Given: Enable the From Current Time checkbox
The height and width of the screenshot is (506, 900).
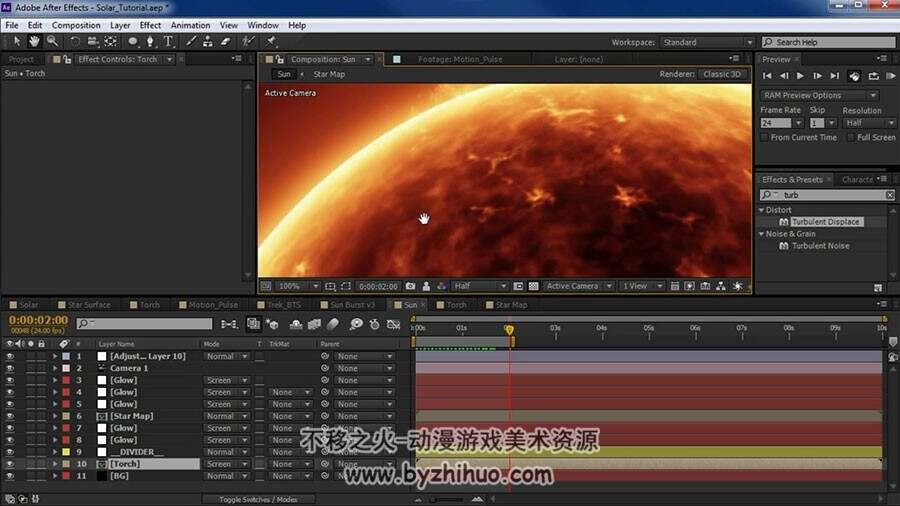Looking at the screenshot, I should pos(764,138).
